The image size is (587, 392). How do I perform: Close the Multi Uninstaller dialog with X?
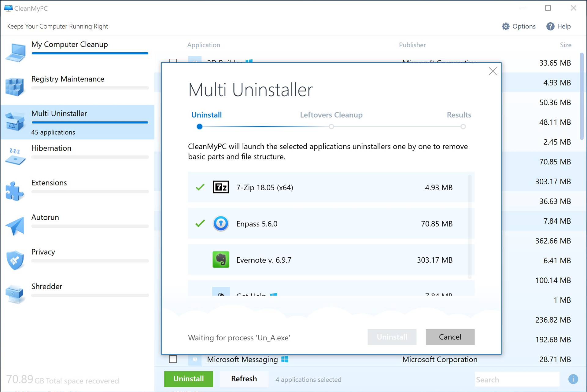493,71
